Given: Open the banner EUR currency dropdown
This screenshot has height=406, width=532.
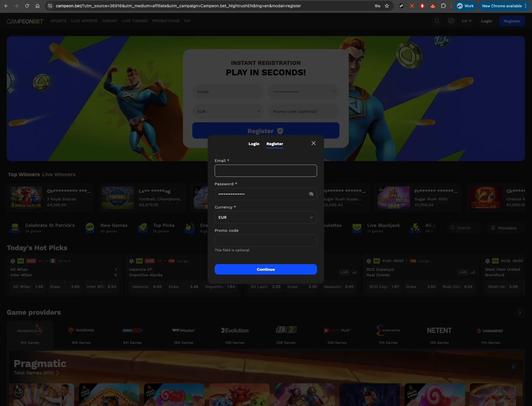Looking at the screenshot, I should 228,111.
